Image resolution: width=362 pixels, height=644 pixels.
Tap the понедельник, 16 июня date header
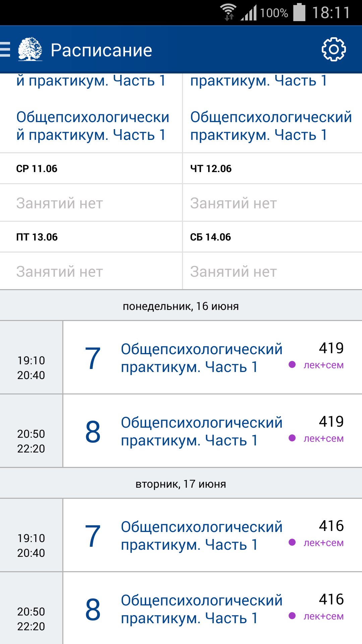point(181,306)
